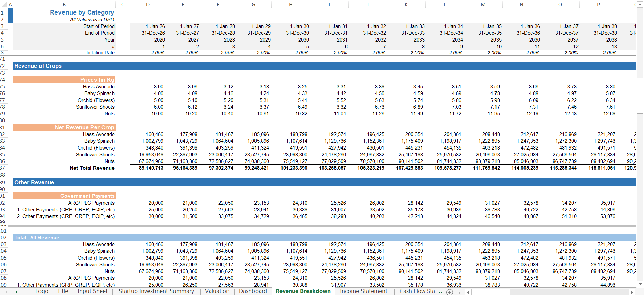
Task: Click horizontal scrollbar left arrow
Action: coord(468,292)
